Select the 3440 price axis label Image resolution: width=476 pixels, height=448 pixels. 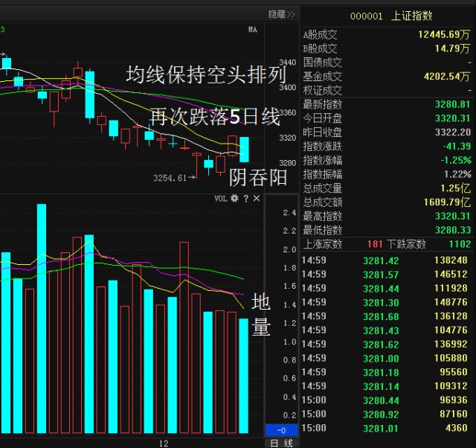[288, 63]
